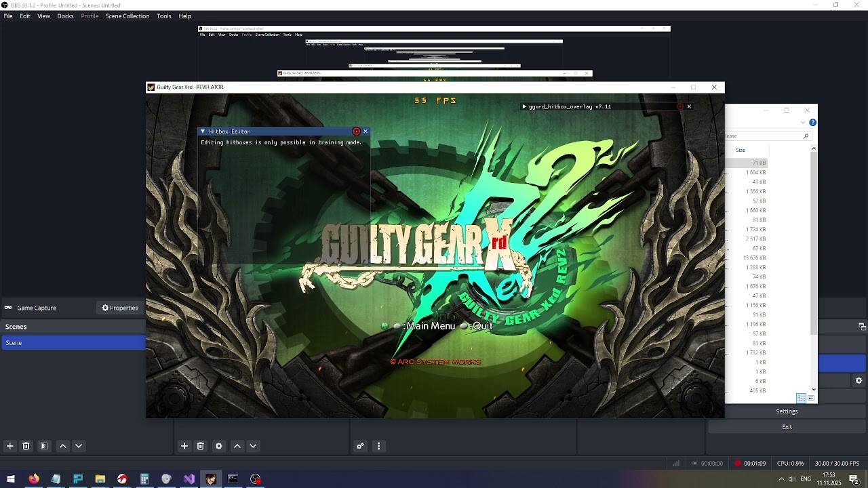Collapse the Hitbox Editor panel triangle
Viewport: 868px width, 488px height.
click(x=203, y=131)
